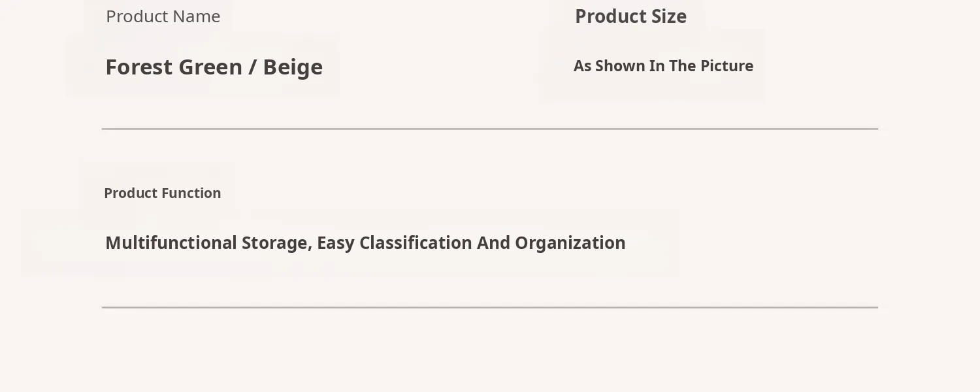980x392 pixels.
Task: Click the word 'Beige' in the product name
Action: (293, 67)
